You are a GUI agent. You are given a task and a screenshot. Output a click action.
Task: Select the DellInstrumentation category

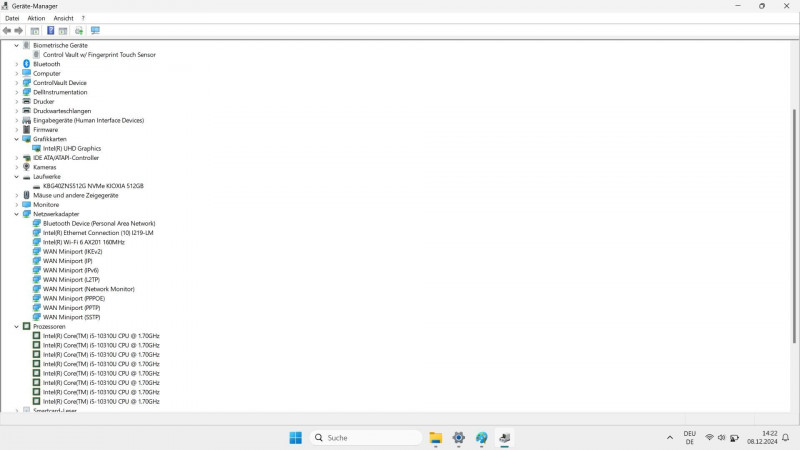60,92
